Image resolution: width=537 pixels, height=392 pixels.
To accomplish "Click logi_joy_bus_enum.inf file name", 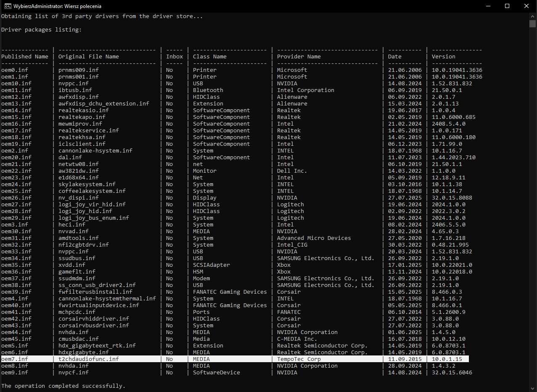I will (94, 218).
